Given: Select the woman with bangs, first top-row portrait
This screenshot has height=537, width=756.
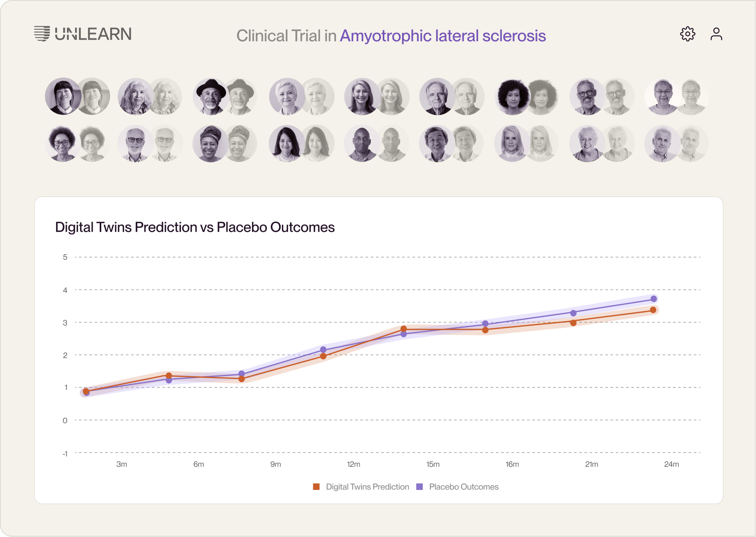Looking at the screenshot, I should (63, 96).
